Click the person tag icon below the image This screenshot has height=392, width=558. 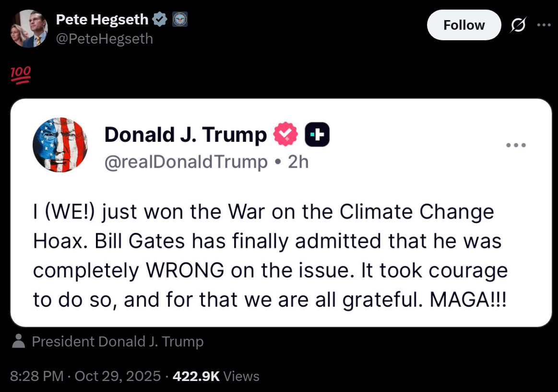click(x=19, y=342)
